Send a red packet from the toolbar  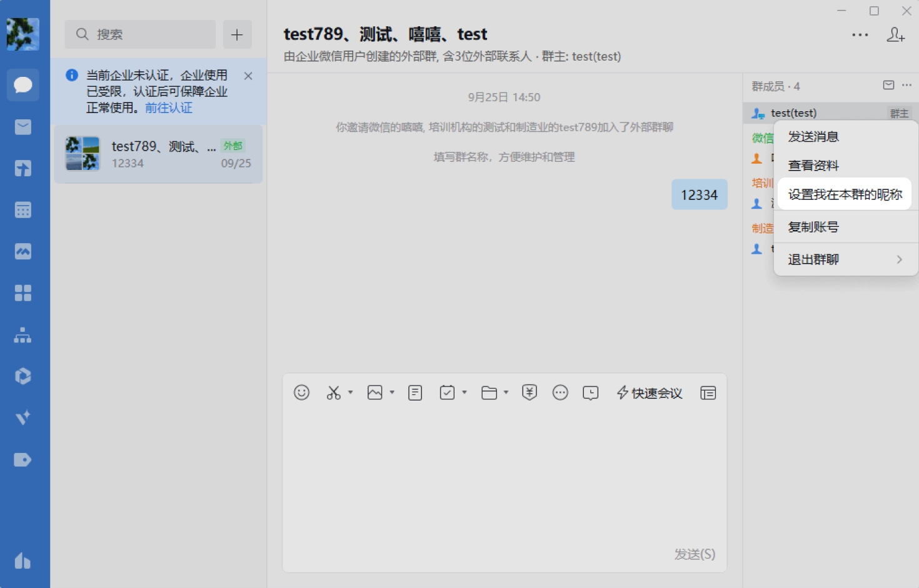point(529,392)
